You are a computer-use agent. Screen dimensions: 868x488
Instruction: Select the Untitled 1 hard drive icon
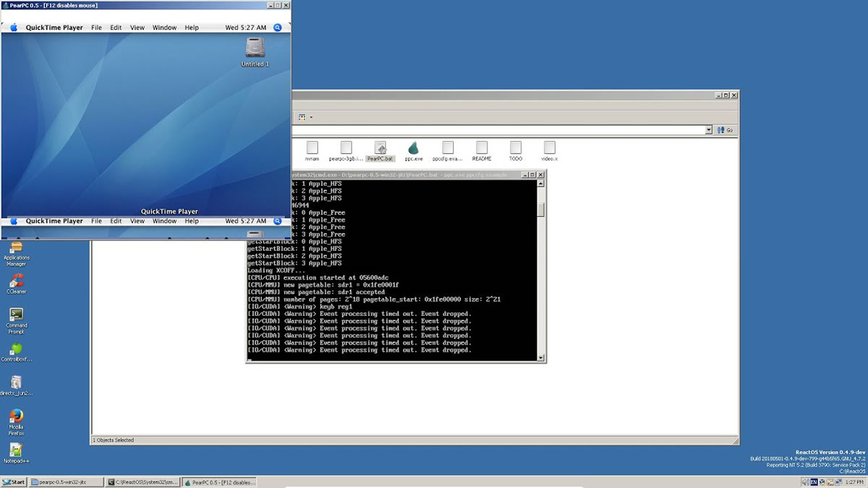click(255, 48)
